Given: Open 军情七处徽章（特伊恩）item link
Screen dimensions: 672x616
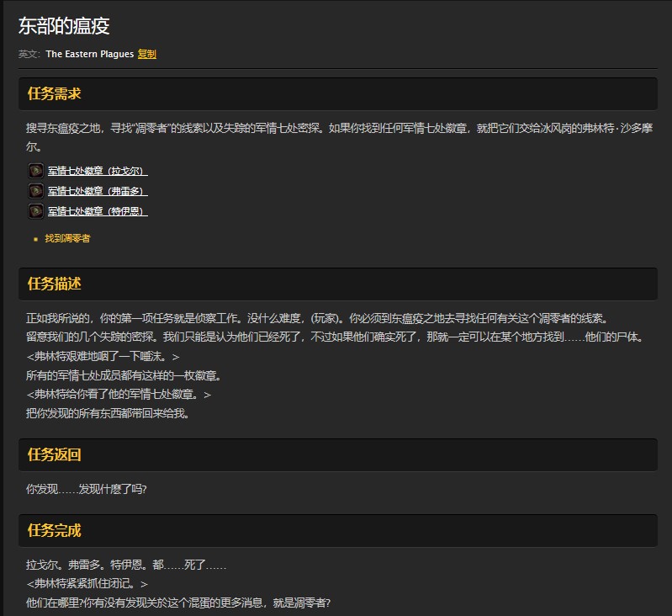Looking at the screenshot, I should pyautogui.click(x=98, y=211).
